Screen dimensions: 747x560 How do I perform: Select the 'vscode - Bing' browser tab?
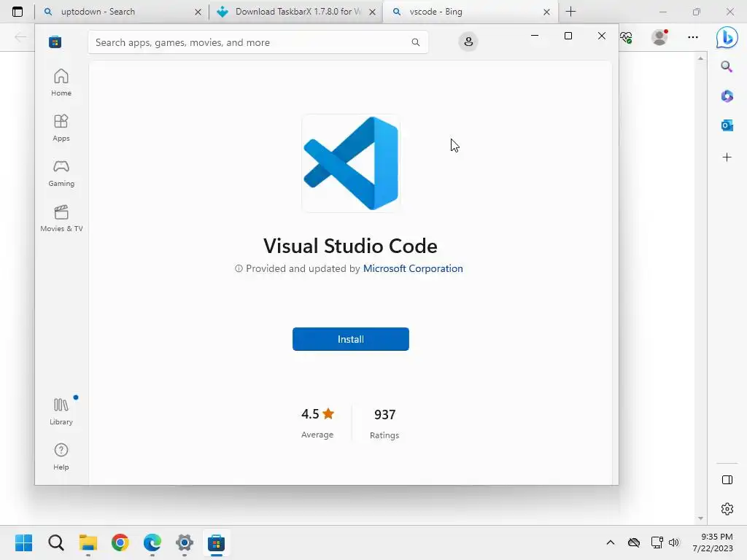[x=469, y=12]
